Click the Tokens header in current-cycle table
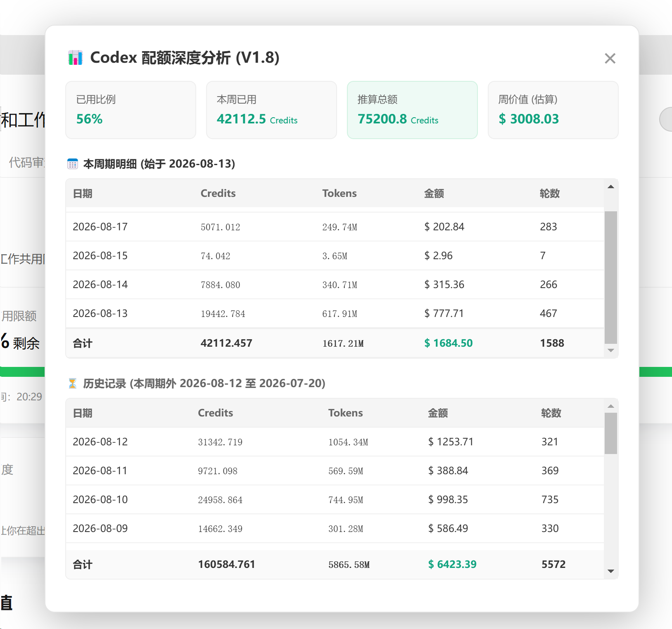 click(340, 194)
